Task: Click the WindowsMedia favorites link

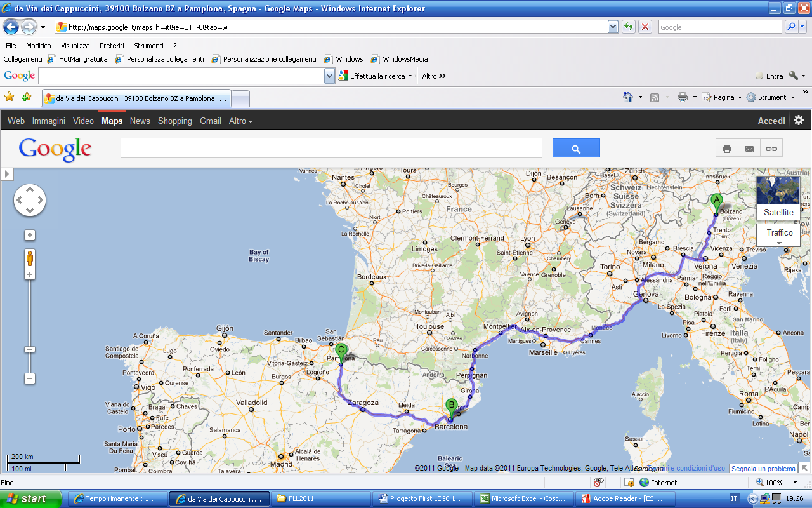Action: tap(400, 59)
